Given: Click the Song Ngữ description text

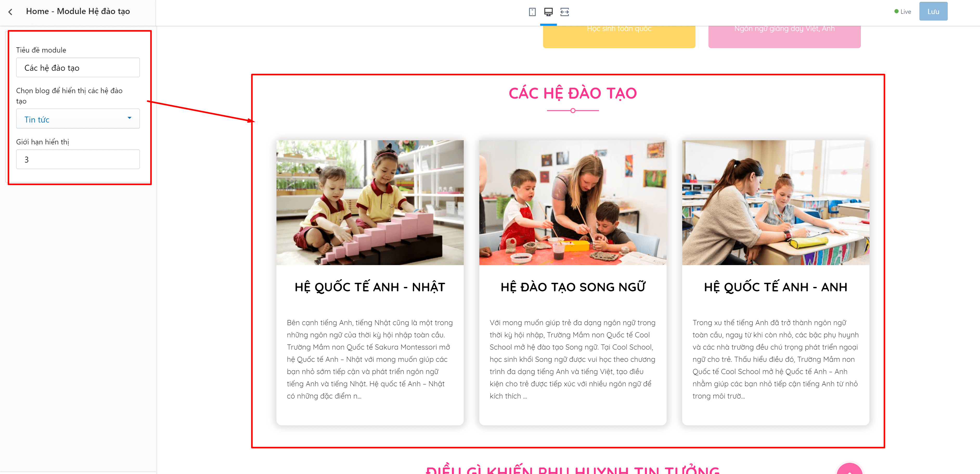Looking at the screenshot, I should (x=572, y=359).
